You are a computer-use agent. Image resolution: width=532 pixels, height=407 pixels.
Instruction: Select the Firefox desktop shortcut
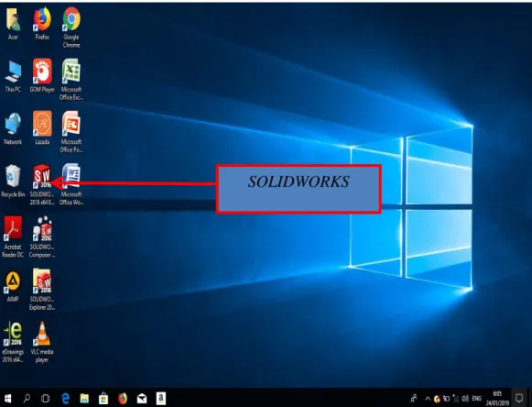(42, 24)
